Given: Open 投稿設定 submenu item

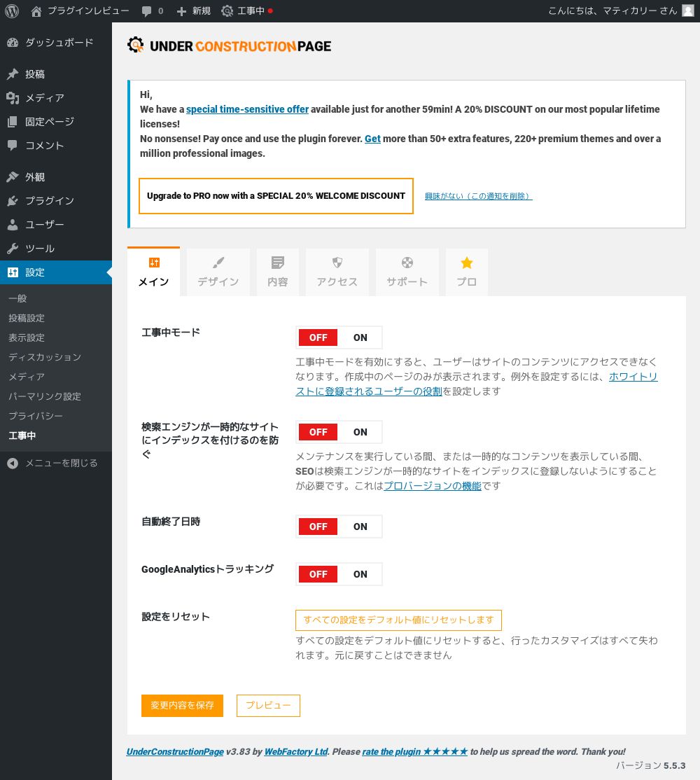Looking at the screenshot, I should pyautogui.click(x=27, y=318).
